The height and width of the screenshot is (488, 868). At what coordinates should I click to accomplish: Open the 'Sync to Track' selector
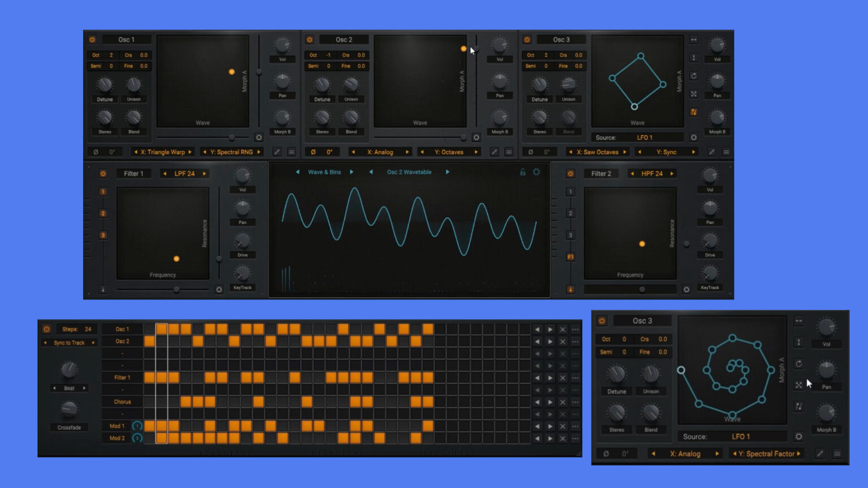pyautogui.click(x=68, y=342)
